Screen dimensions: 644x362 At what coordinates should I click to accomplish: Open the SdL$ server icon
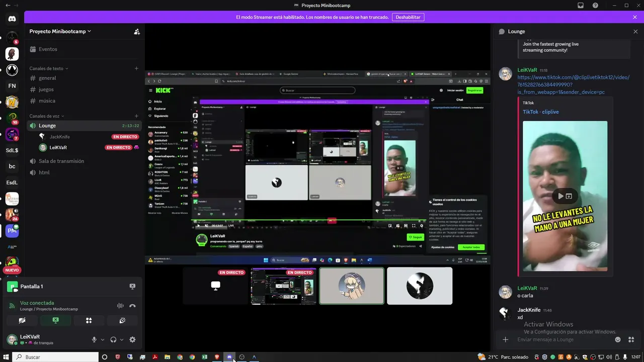pos(12,150)
